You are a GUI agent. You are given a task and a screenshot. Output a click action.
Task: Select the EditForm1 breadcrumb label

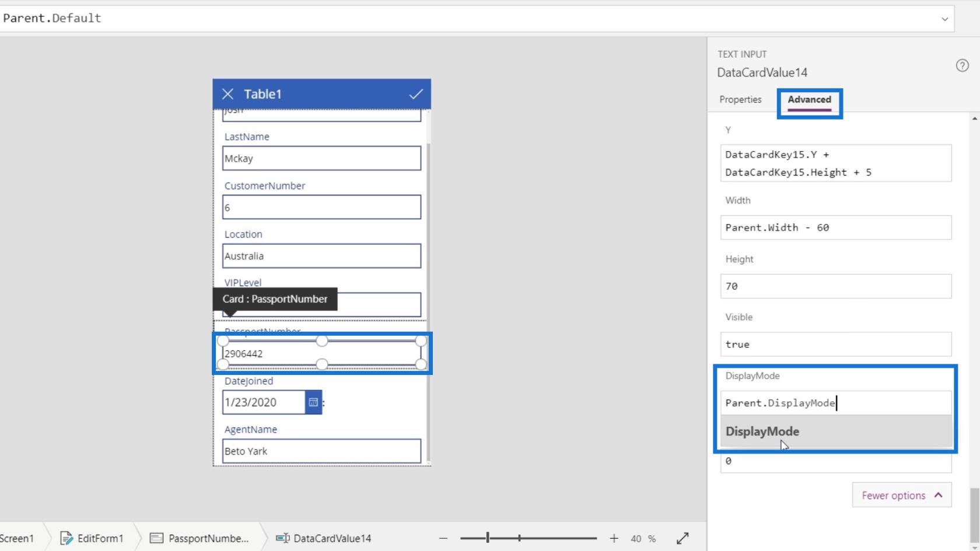[x=100, y=538]
